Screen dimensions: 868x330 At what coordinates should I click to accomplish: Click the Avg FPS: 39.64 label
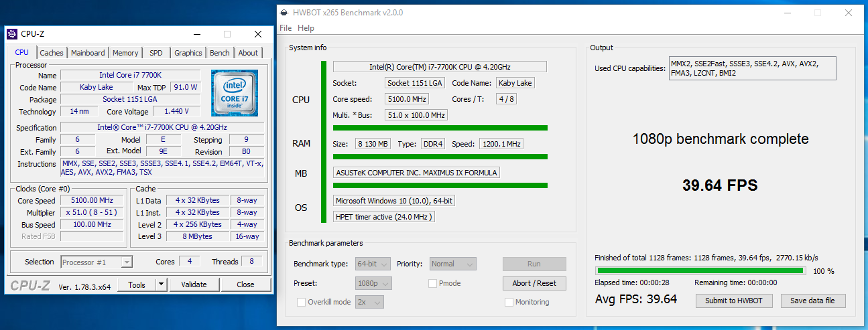pos(636,299)
